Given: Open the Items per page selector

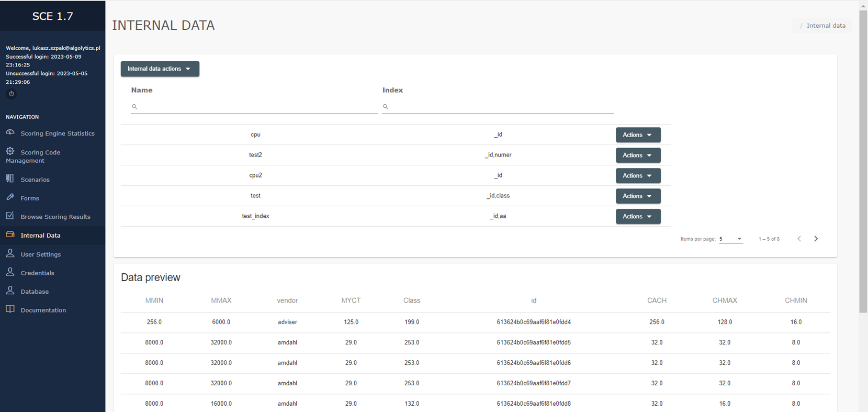Looking at the screenshot, I should [730, 239].
